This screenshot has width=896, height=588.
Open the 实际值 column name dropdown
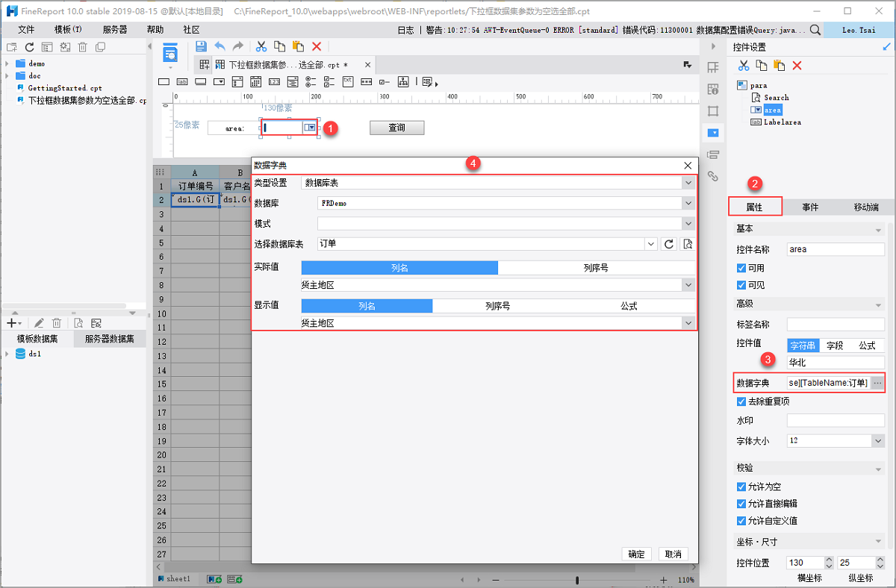[x=688, y=285]
